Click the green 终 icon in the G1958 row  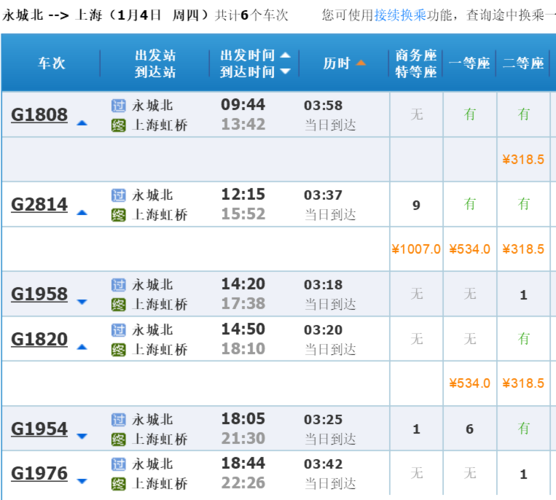pyautogui.click(x=118, y=305)
